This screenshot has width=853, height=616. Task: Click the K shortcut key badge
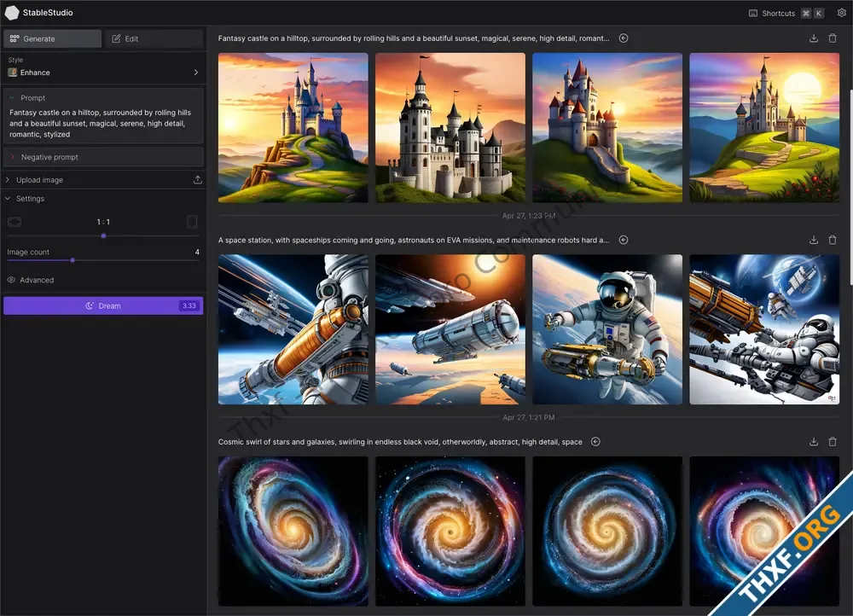click(819, 13)
